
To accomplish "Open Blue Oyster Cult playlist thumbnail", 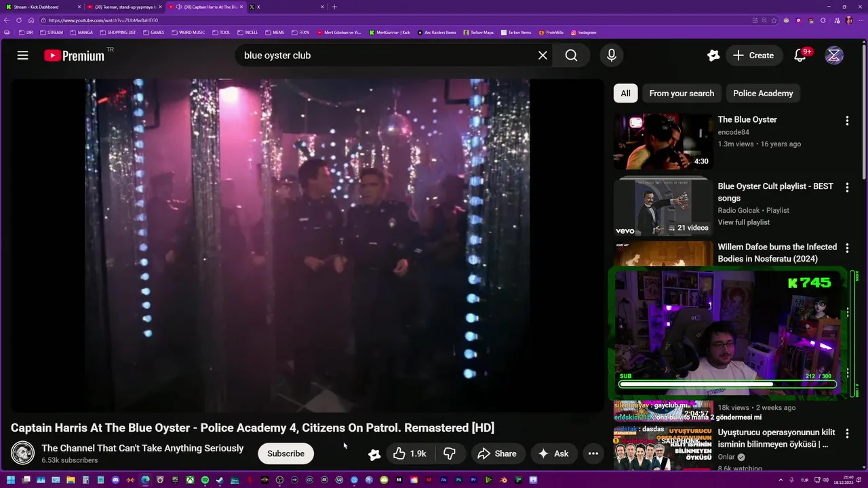I will 663,207.
